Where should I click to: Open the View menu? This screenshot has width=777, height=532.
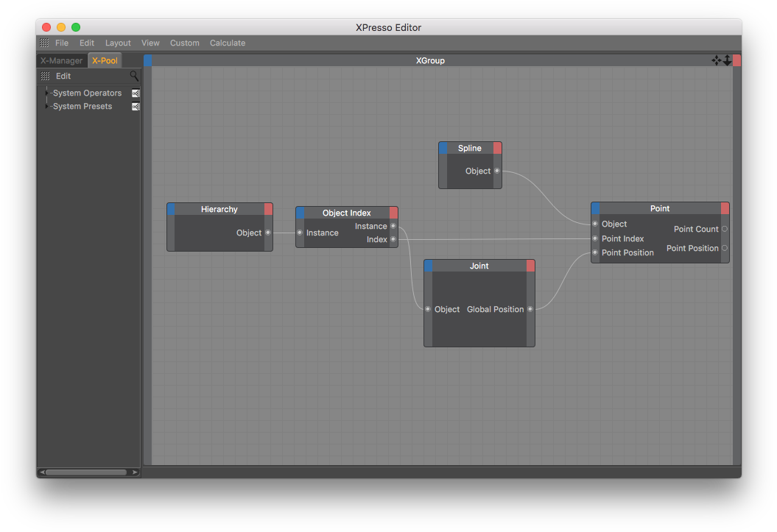tap(150, 43)
